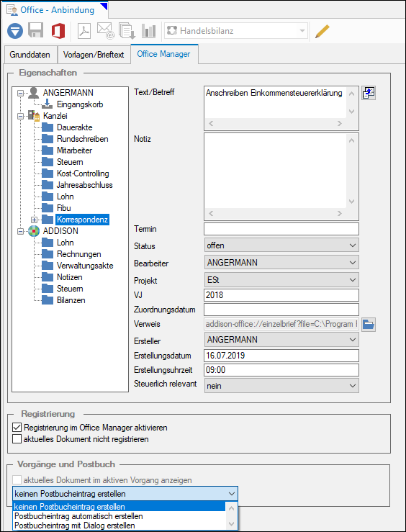This screenshot has height=532, width=406.
Task: Select the Verwaltungsakte folder
Action: pyautogui.click(x=85, y=266)
